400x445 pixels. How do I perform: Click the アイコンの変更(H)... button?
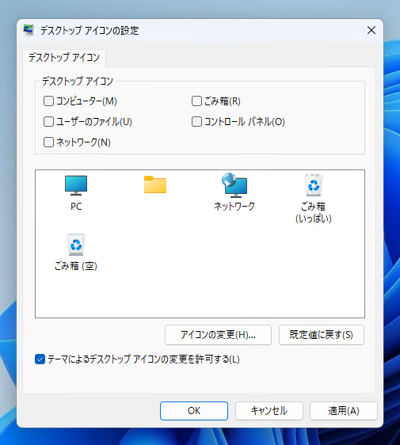(218, 335)
